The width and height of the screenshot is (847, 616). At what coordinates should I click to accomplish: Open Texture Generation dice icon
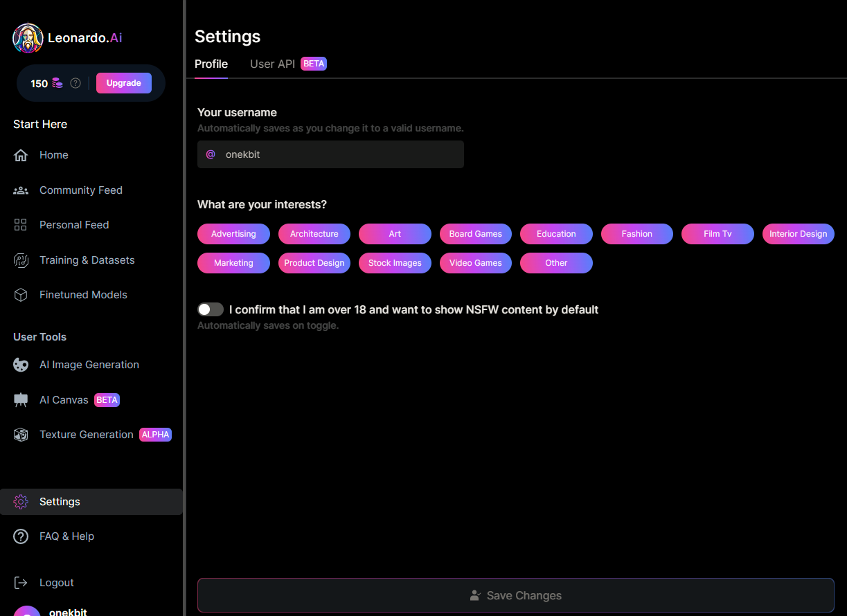(x=21, y=435)
